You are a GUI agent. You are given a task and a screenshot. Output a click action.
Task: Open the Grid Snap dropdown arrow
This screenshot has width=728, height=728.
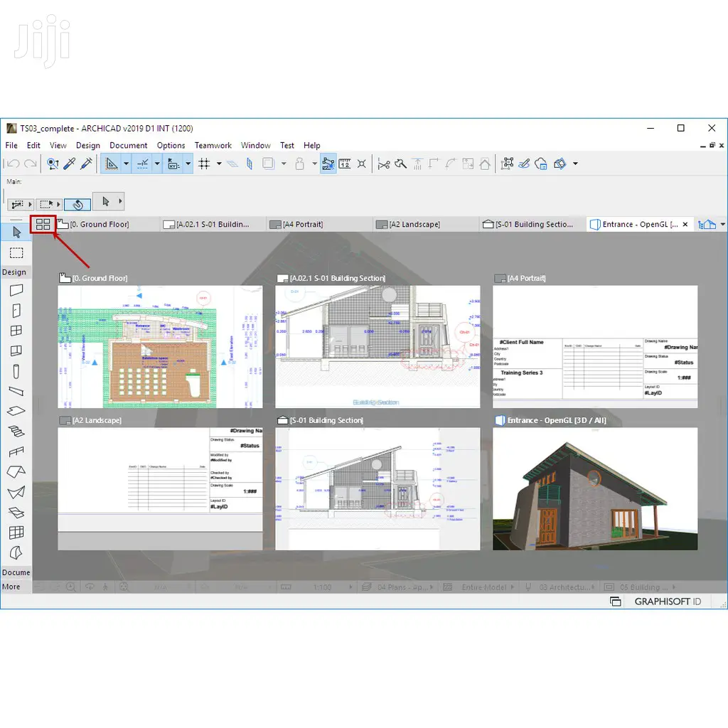click(219, 164)
